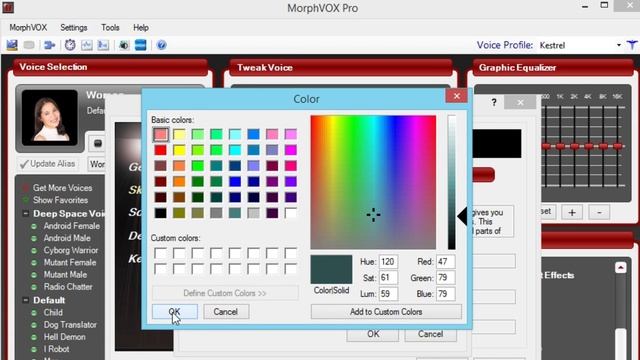Click the question mark on the background dialog
The height and width of the screenshot is (360, 640).
pos(494,102)
